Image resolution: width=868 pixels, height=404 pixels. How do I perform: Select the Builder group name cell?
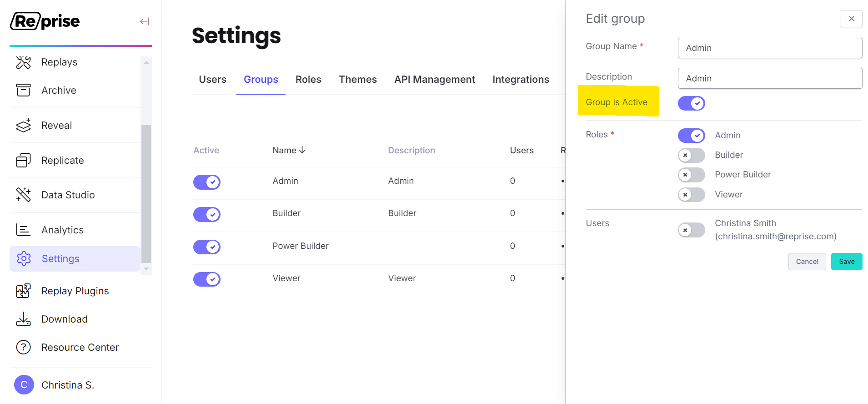point(286,213)
